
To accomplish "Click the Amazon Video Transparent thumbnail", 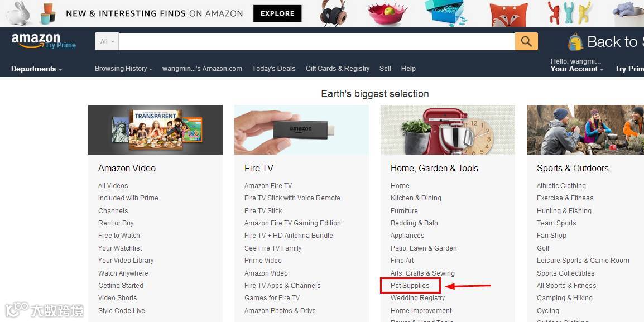I will click(x=155, y=130).
